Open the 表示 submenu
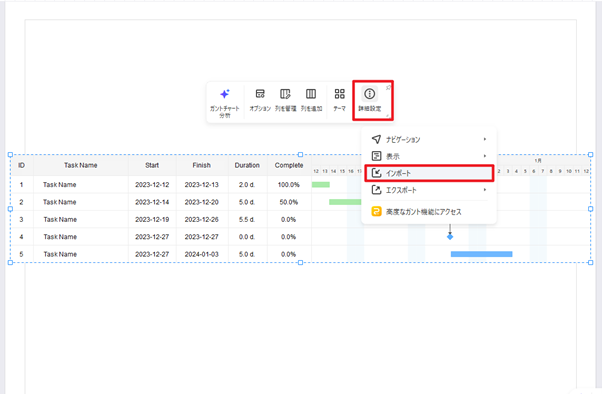602x394 pixels. [x=429, y=156]
